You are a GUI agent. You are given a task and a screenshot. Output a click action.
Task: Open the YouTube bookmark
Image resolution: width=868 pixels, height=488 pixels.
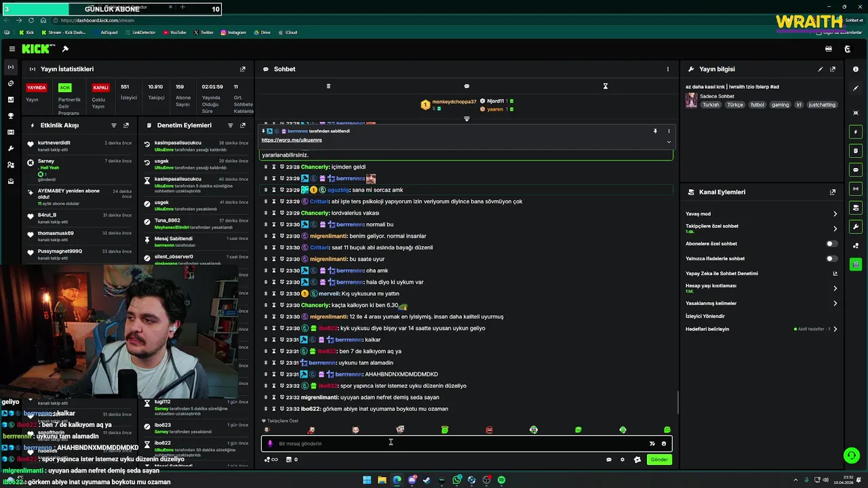click(174, 33)
